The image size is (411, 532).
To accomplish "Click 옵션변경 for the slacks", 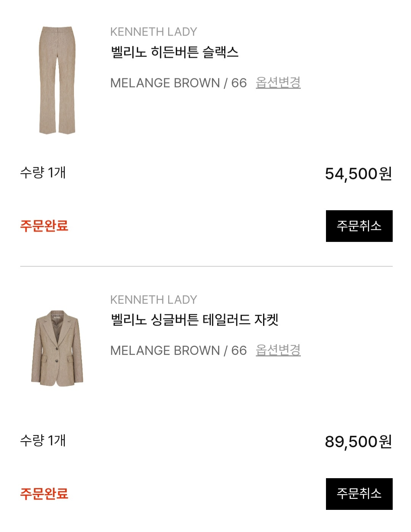I will 278,82.
